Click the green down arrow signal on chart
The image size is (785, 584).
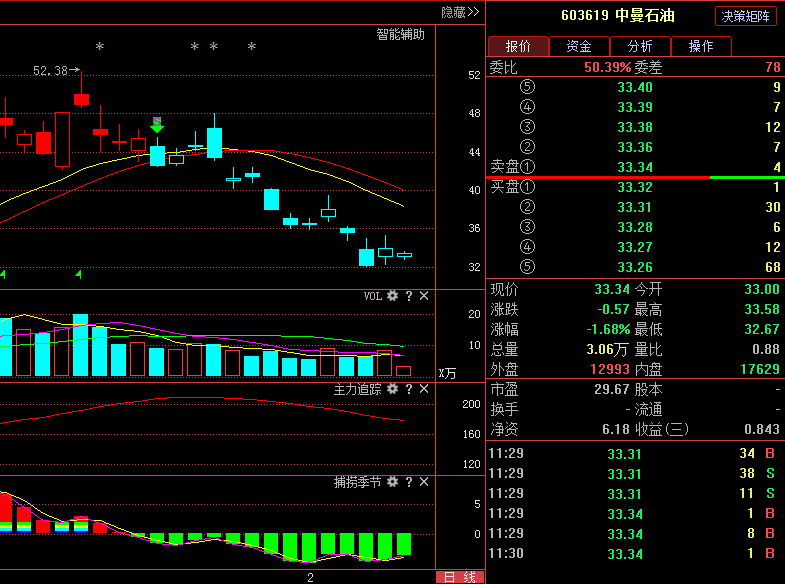[x=157, y=125]
